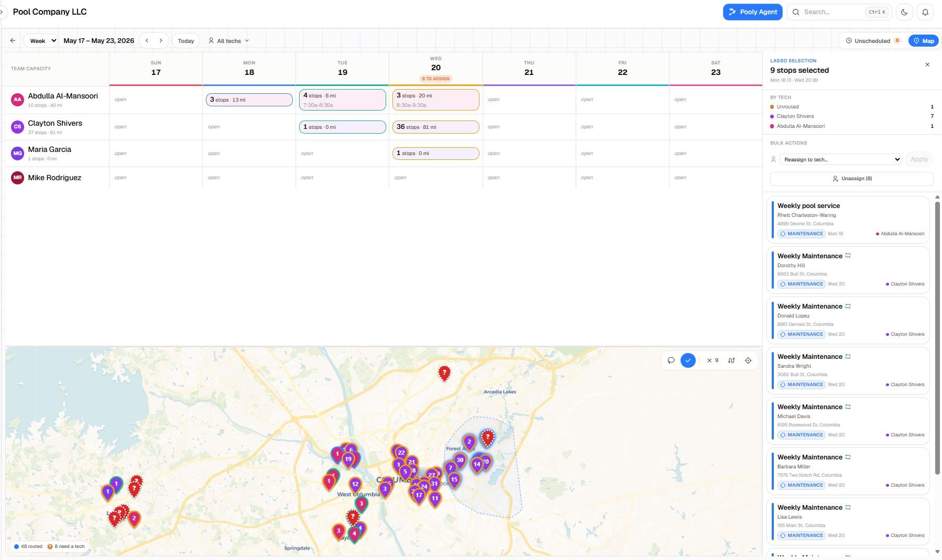942x560 pixels.
Task: Go back using the left arrow
Action: pyautogui.click(x=13, y=40)
